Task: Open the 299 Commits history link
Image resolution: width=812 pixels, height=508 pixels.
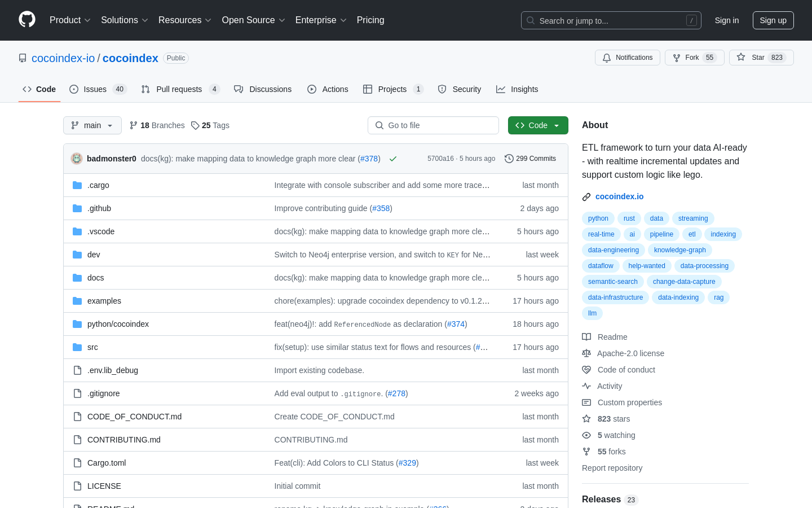Action: (531, 159)
